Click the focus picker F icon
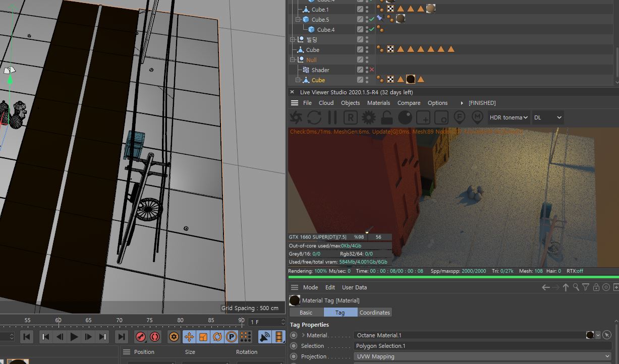This screenshot has width=619, height=364. pyautogui.click(x=459, y=117)
